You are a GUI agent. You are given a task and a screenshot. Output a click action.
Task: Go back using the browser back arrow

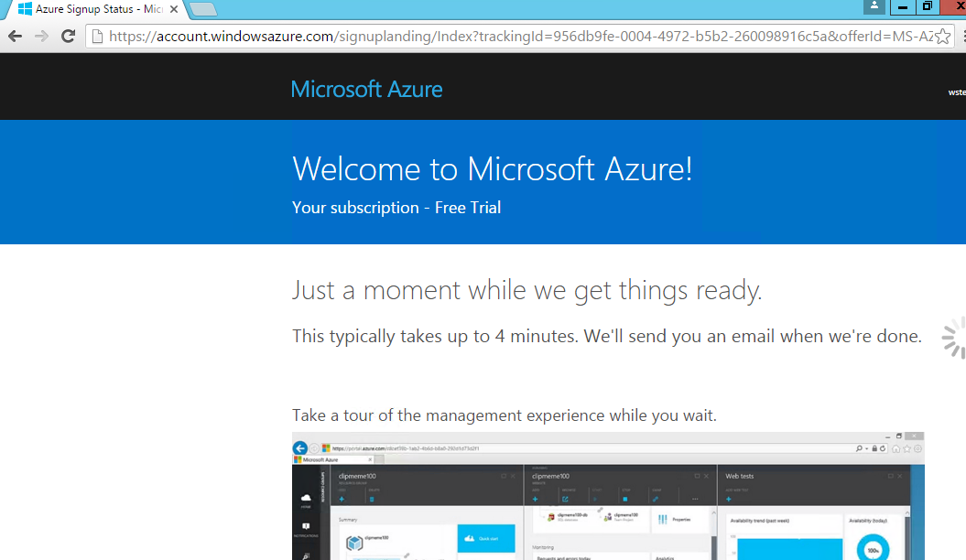16,37
